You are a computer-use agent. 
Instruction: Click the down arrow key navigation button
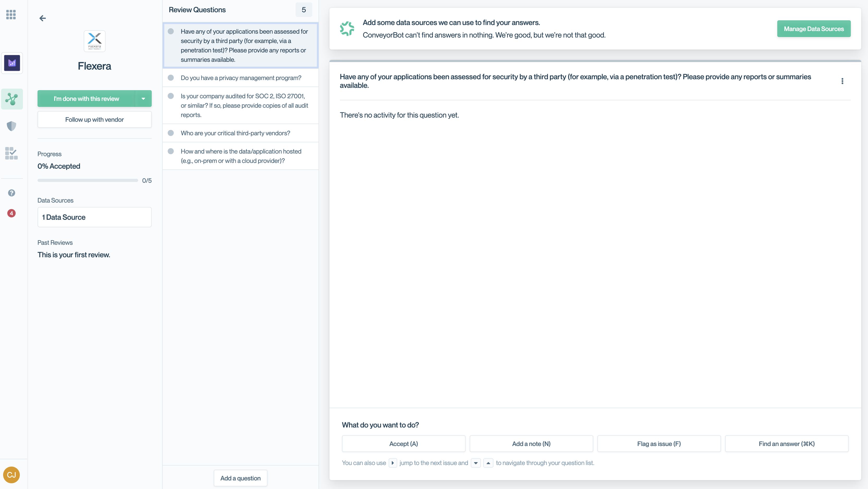tap(475, 463)
